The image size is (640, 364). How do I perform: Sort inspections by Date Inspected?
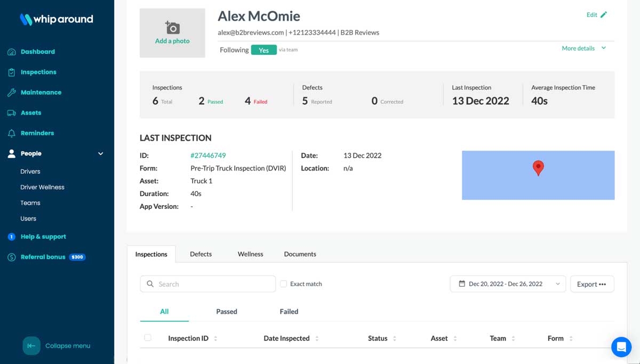pyautogui.click(x=317, y=338)
